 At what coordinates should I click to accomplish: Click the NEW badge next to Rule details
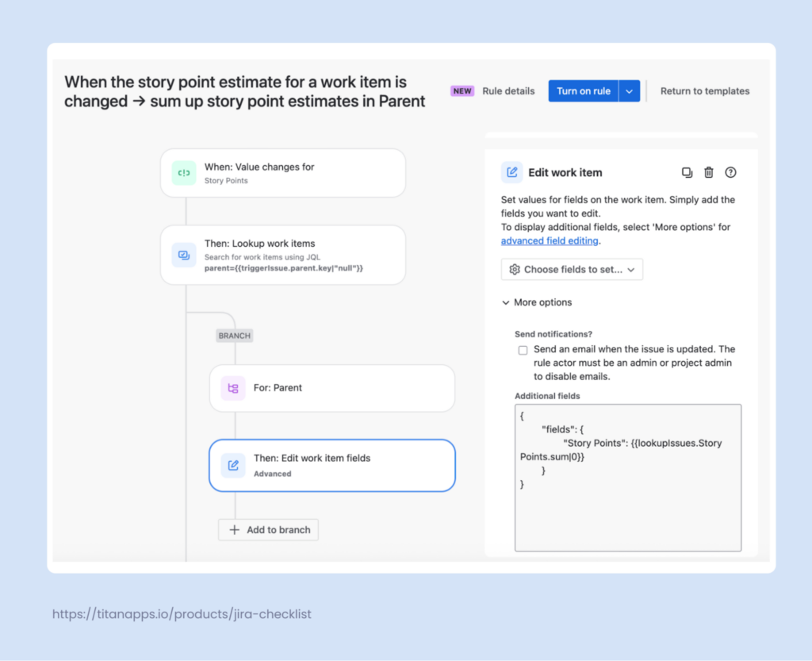click(462, 90)
